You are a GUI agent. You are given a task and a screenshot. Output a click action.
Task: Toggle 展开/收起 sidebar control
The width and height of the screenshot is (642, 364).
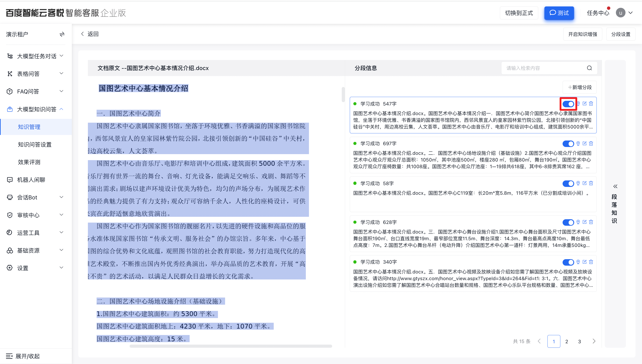[x=23, y=356]
